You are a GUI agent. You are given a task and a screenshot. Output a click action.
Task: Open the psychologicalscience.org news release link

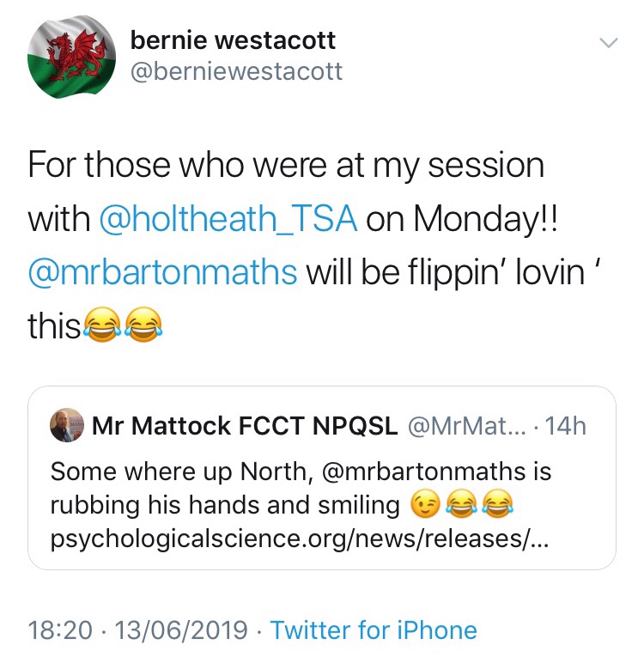click(x=301, y=542)
